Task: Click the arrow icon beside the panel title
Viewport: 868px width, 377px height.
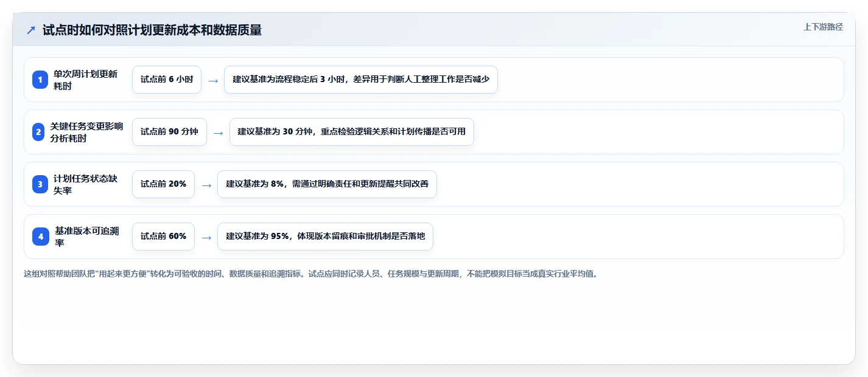Action: click(31, 30)
